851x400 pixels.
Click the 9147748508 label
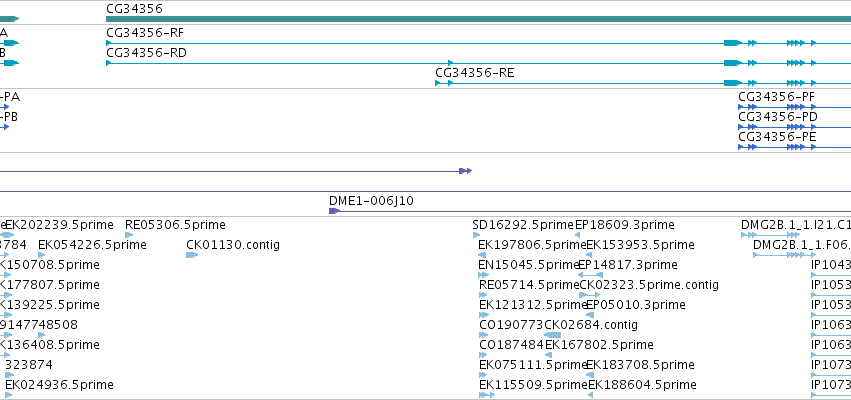[39, 326]
